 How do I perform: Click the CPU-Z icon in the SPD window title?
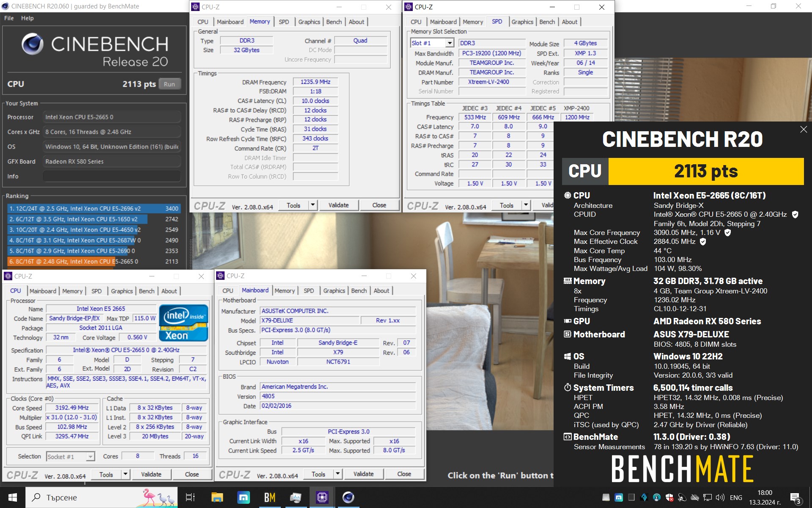pos(409,7)
